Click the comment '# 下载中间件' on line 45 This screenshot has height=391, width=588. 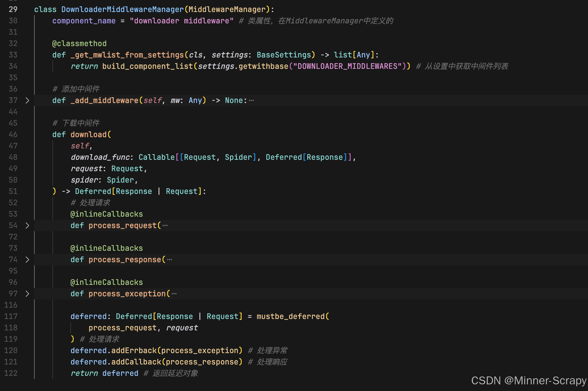76,123
